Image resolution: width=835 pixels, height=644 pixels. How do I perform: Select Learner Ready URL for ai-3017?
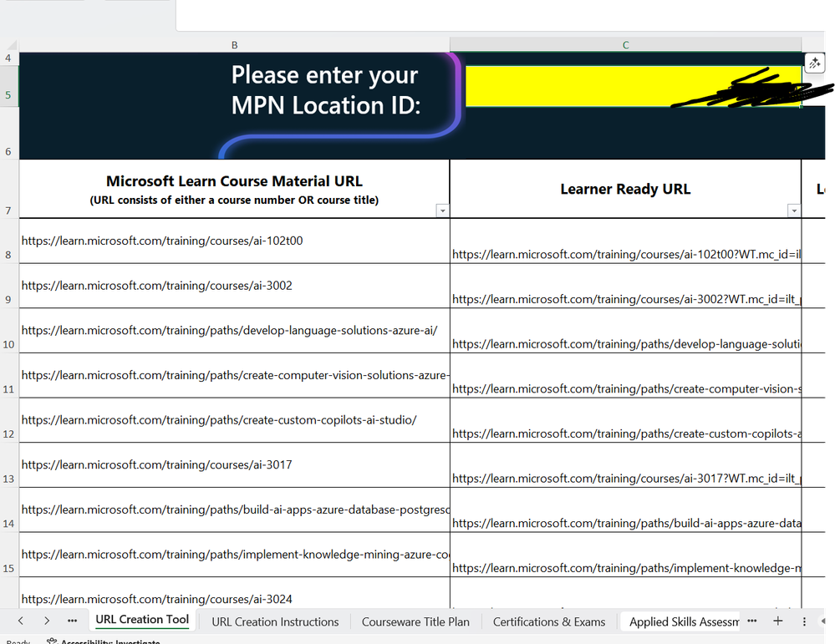point(626,464)
